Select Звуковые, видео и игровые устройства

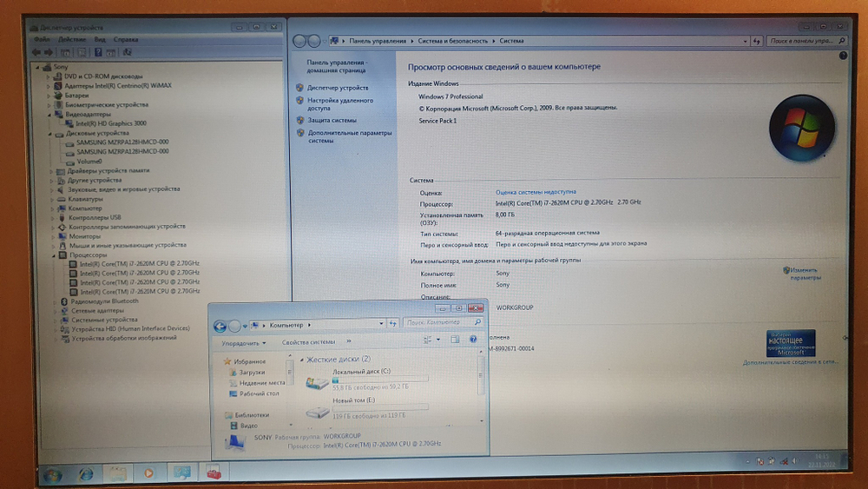(123, 189)
